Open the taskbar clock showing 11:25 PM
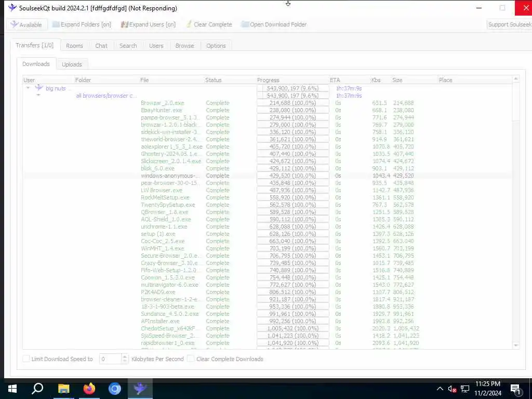The height and width of the screenshot is (399, 532). tap(487, 389)
